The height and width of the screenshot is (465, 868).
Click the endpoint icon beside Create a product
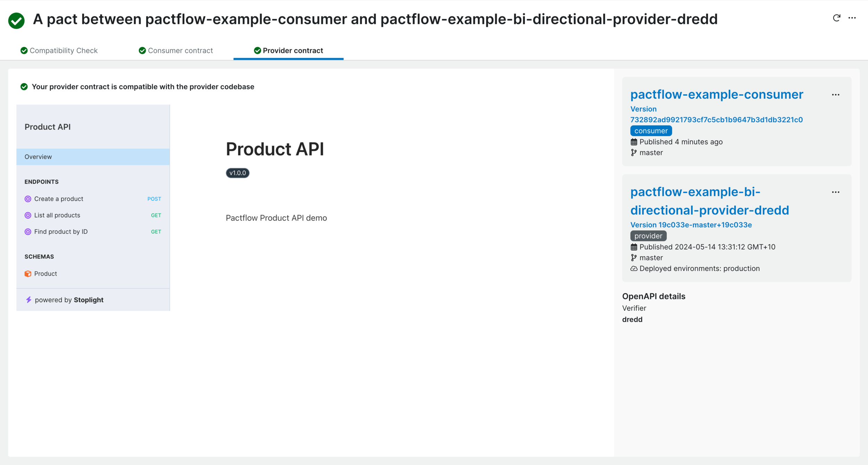(27, 198)
